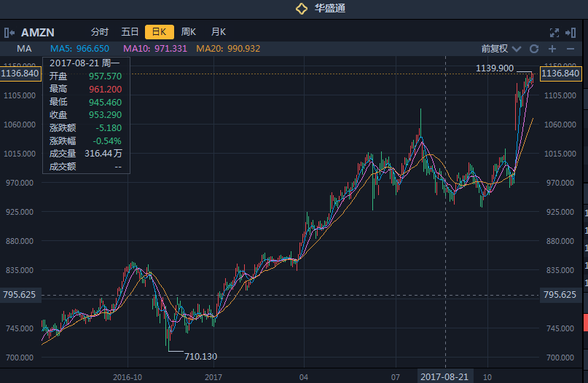Click the MA20 value label
This screenshot has height=383, width=588.
pyautogui.click(x=228, y=49)
